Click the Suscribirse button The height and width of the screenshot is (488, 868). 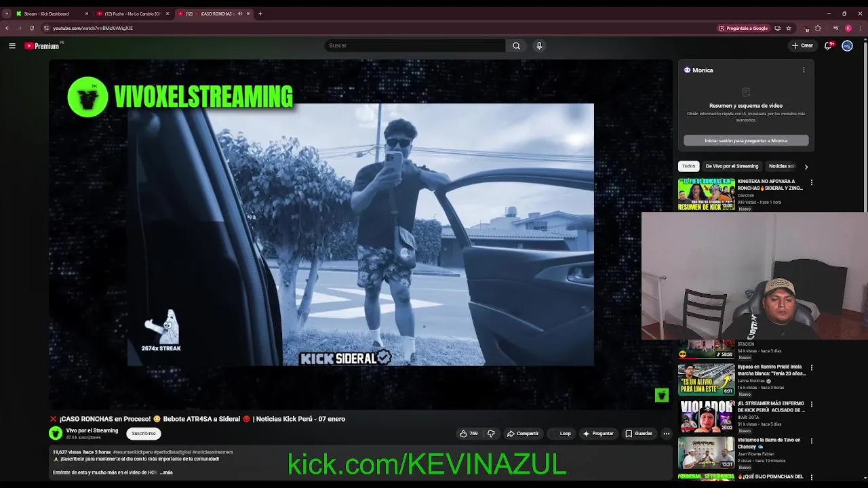(144, 434)
